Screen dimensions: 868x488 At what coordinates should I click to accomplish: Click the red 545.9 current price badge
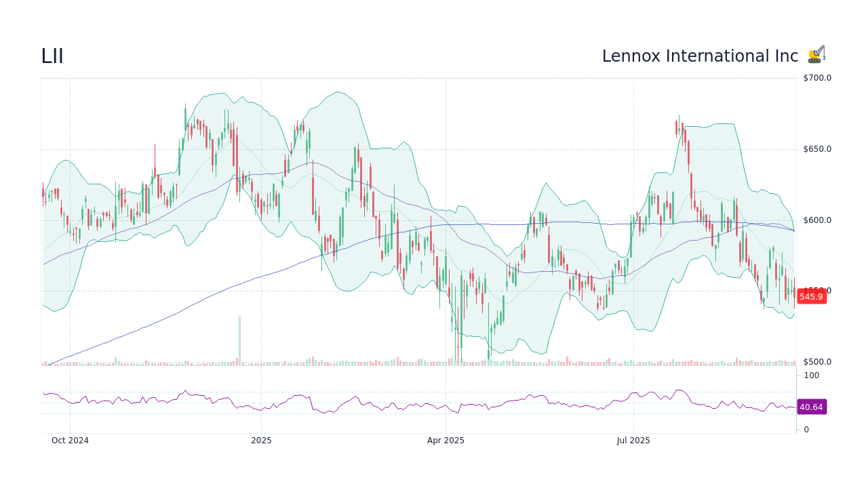pos(811,297)
